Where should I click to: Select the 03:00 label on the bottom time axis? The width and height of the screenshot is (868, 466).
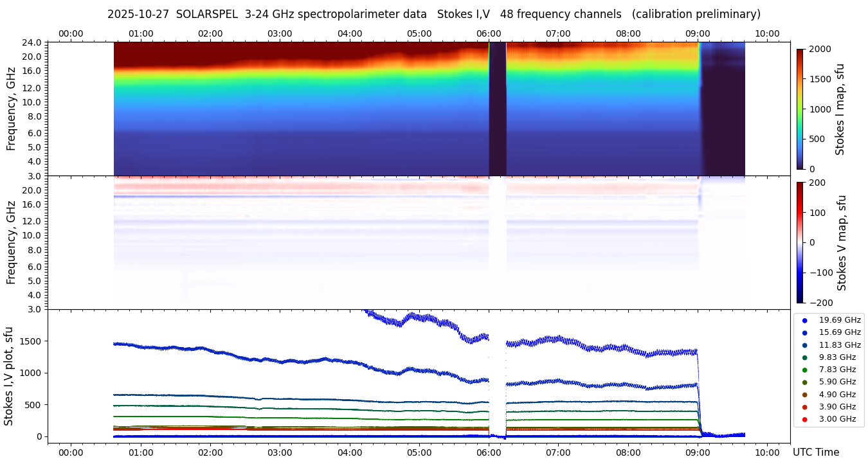click(280, 452)
